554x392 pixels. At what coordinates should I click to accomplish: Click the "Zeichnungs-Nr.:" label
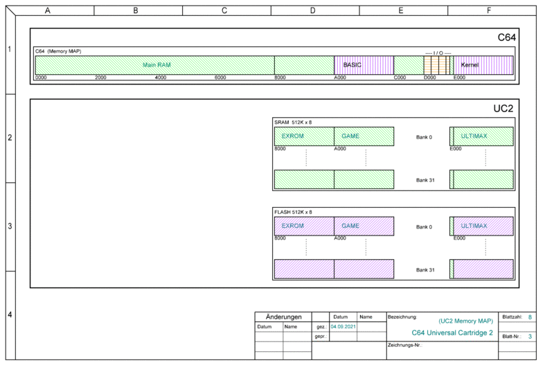coord(405,346)
